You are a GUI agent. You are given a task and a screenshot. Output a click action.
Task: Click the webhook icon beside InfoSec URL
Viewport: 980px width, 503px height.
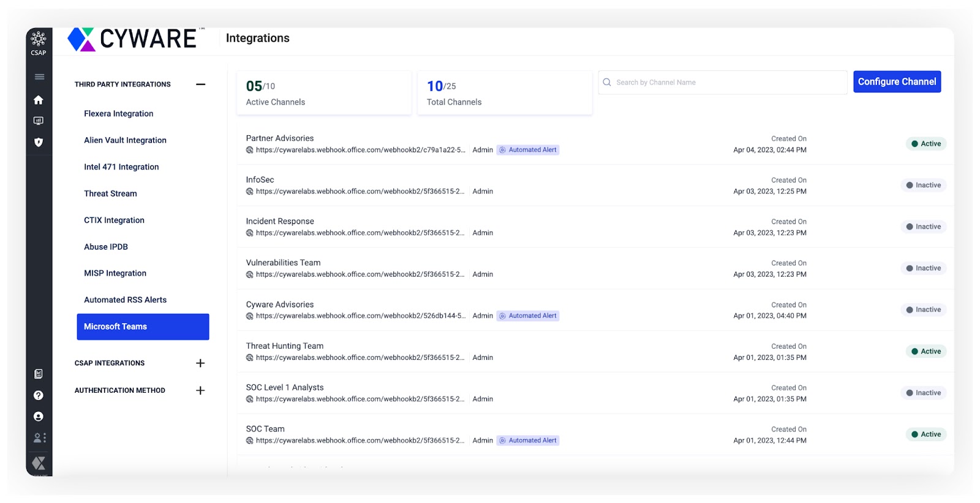(249, 192)
